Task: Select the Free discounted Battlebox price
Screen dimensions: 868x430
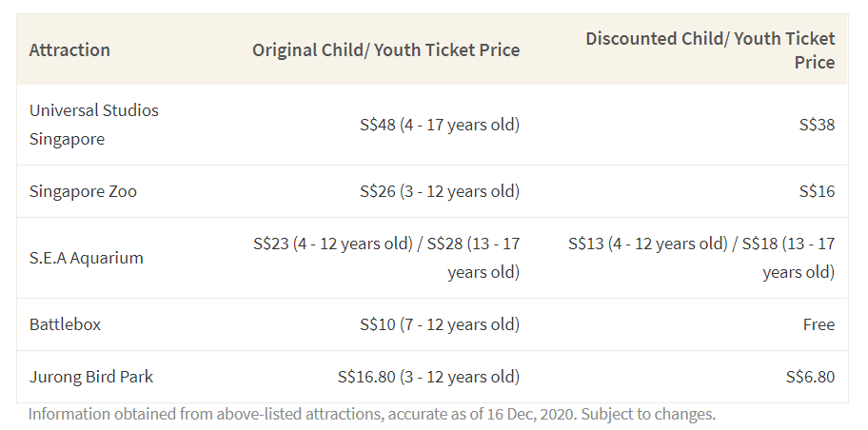Action: coord(819,324)
